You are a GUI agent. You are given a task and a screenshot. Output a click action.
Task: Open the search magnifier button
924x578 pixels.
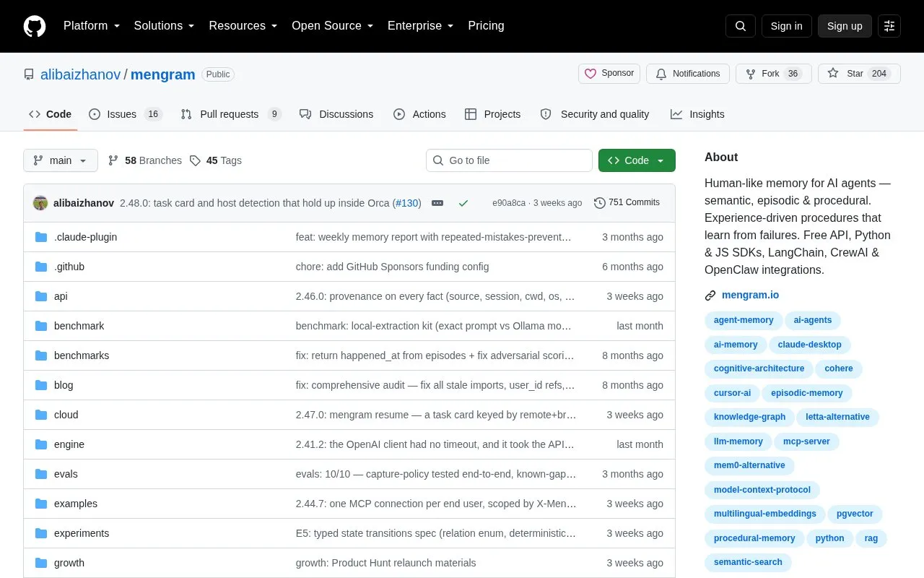741,26
